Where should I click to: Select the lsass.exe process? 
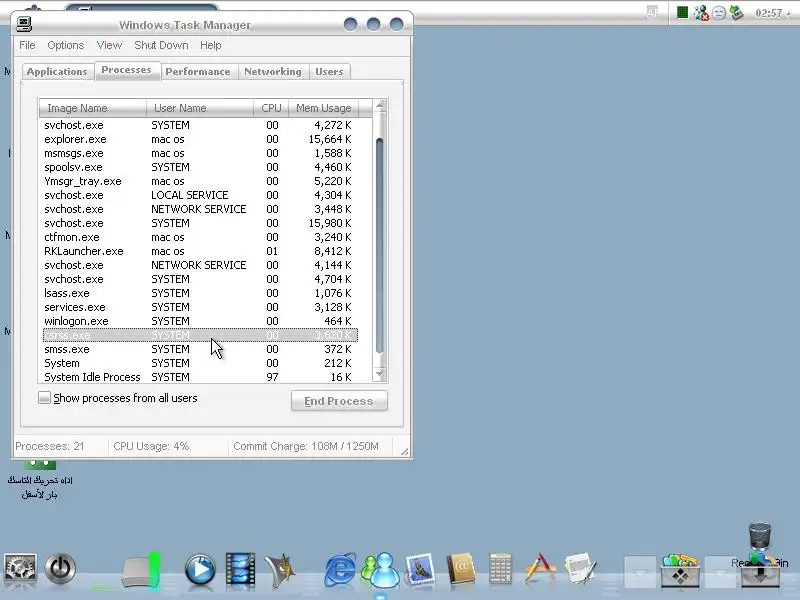pos(201,293)
